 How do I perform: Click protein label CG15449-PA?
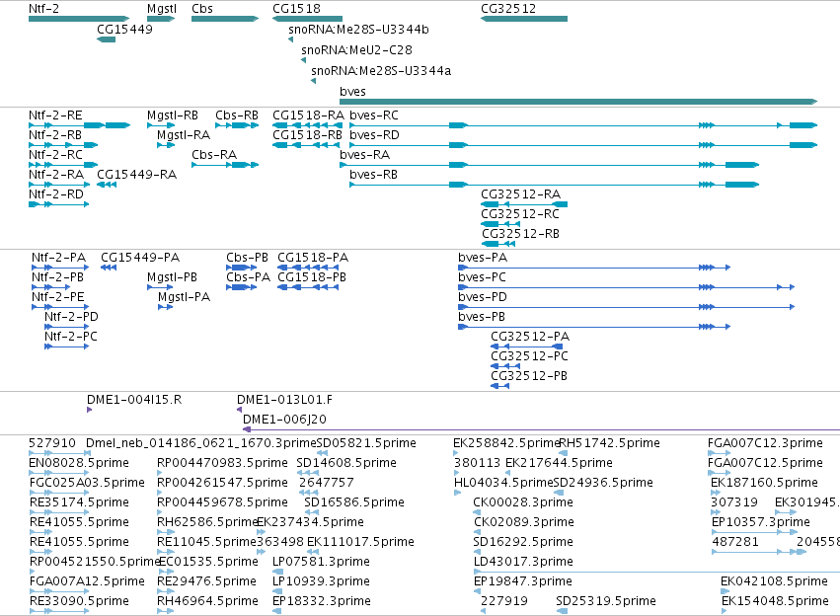(x=140, y=258)
